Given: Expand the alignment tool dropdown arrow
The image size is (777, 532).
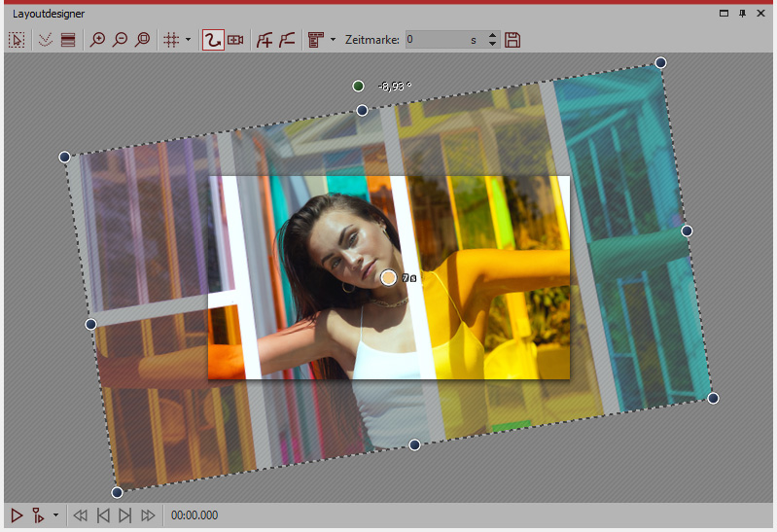Looking at the screenshot, I should pos(334,40).
